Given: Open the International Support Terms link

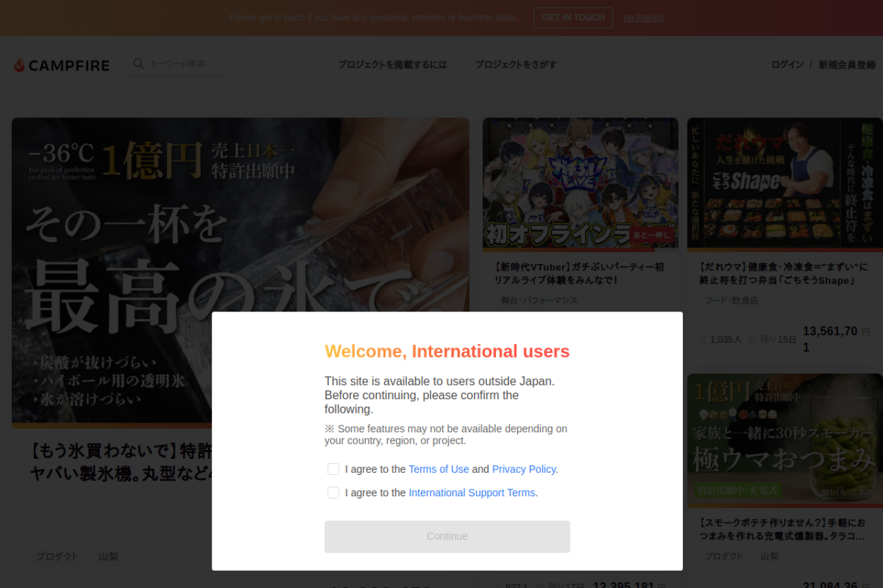Looking at the screenshot, I should (472, 493).
